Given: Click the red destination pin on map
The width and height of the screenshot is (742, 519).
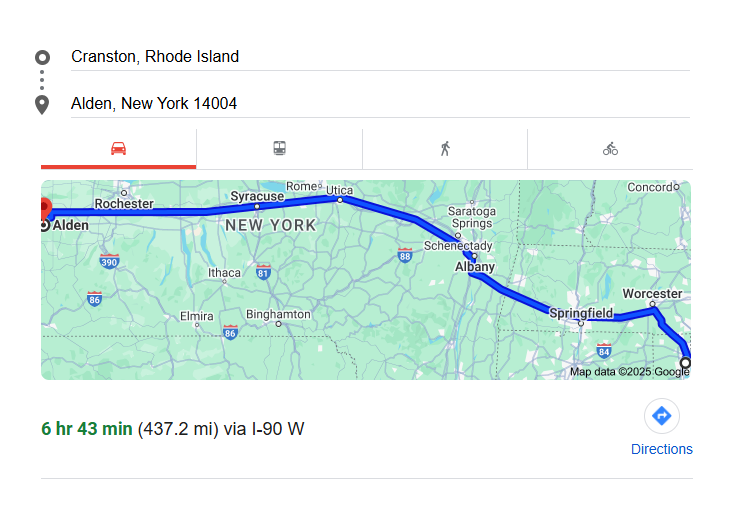Looking at the screenshot, I should [x=44, y=208].
